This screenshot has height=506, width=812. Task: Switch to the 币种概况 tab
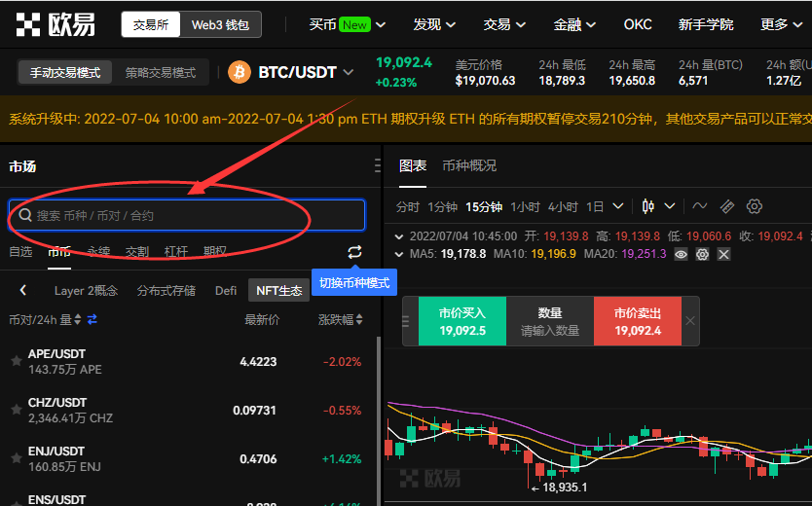pos(469,166)
